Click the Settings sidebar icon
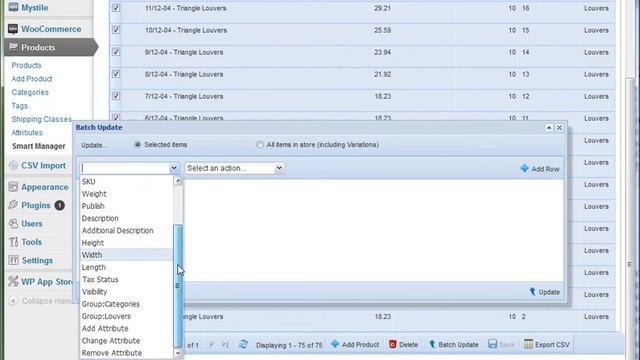The height and width of the screenshot is (360, 640). click(13, 260)
